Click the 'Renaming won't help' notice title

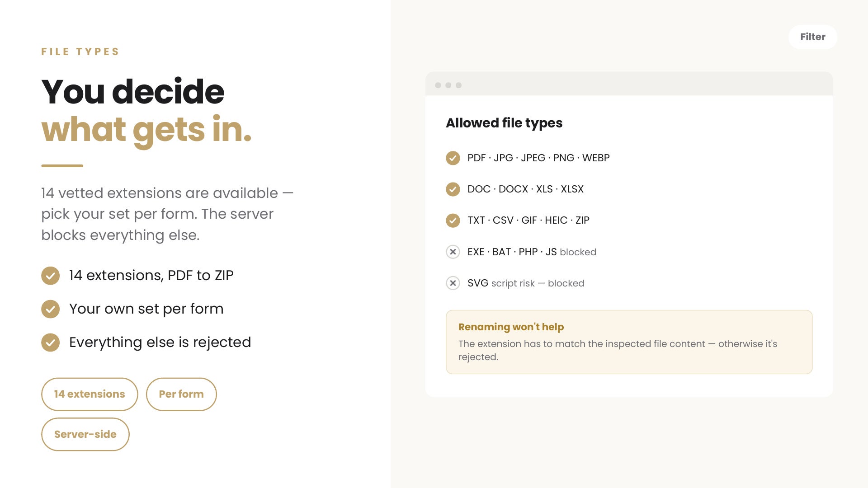[x=511, y=327]
